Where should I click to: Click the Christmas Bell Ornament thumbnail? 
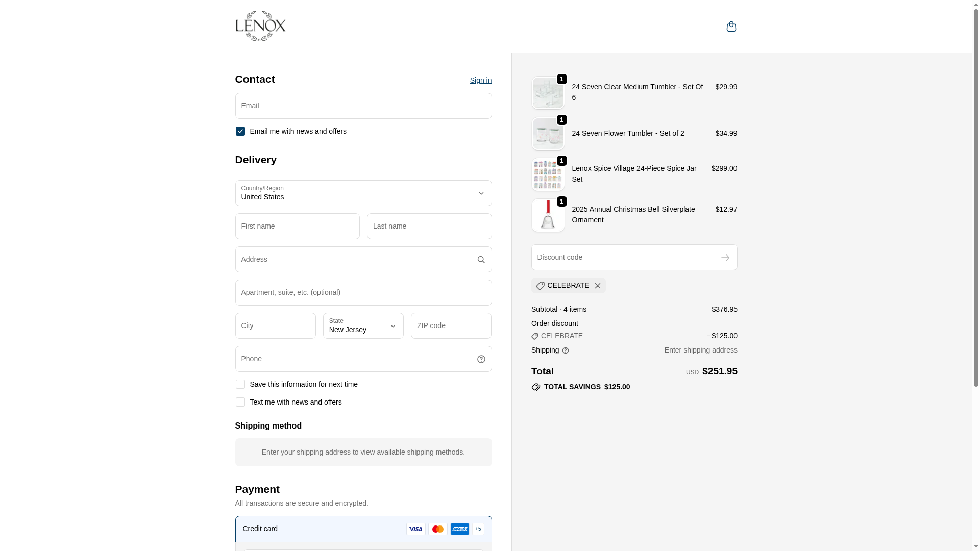(x=548, y=215)
